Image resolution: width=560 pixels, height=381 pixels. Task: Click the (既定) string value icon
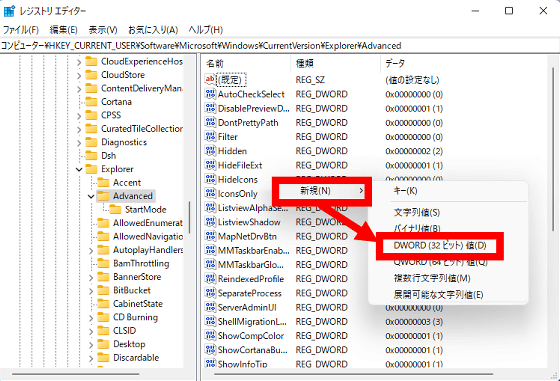click(210, 80)
